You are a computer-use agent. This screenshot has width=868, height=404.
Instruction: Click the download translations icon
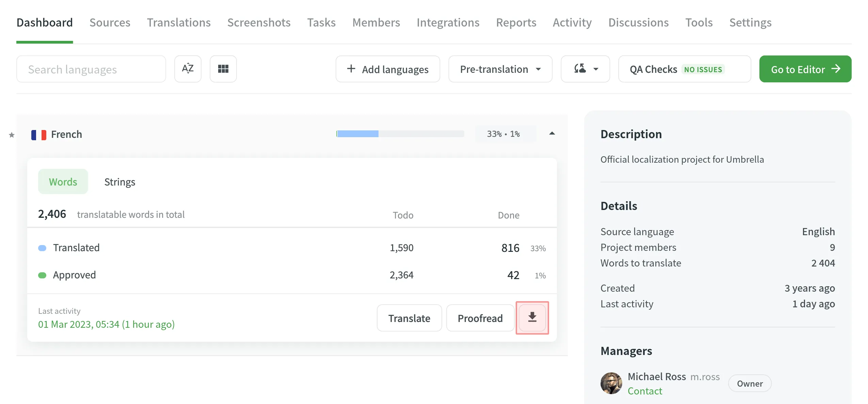[x=532, y=318]
